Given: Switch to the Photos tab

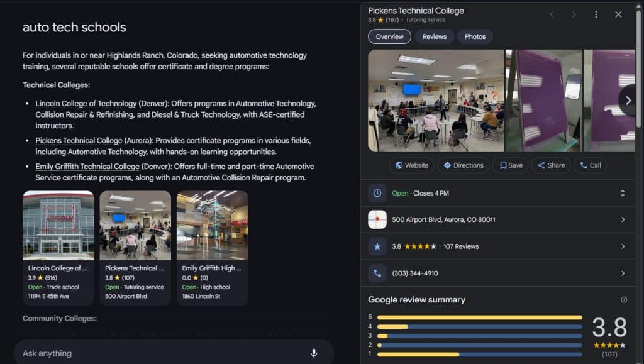Looking at the screenshot, I should tap(475, 36).
